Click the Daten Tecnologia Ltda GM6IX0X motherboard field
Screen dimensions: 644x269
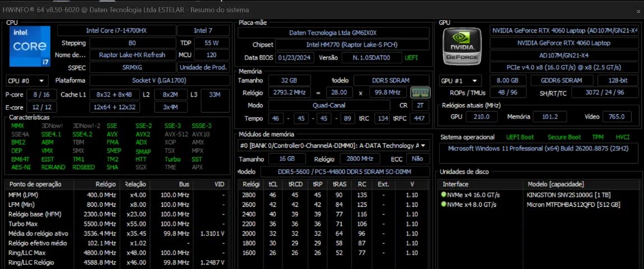[333, 33]
